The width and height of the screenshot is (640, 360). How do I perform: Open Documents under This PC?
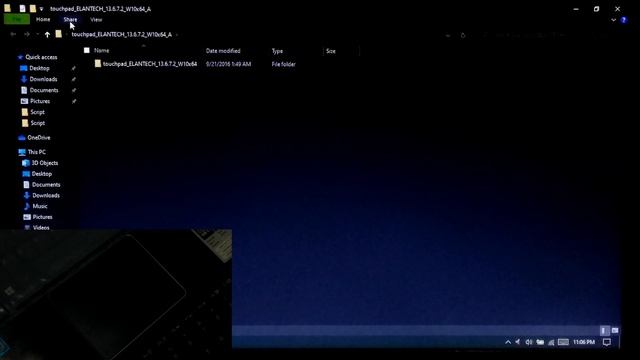[46, 185]
